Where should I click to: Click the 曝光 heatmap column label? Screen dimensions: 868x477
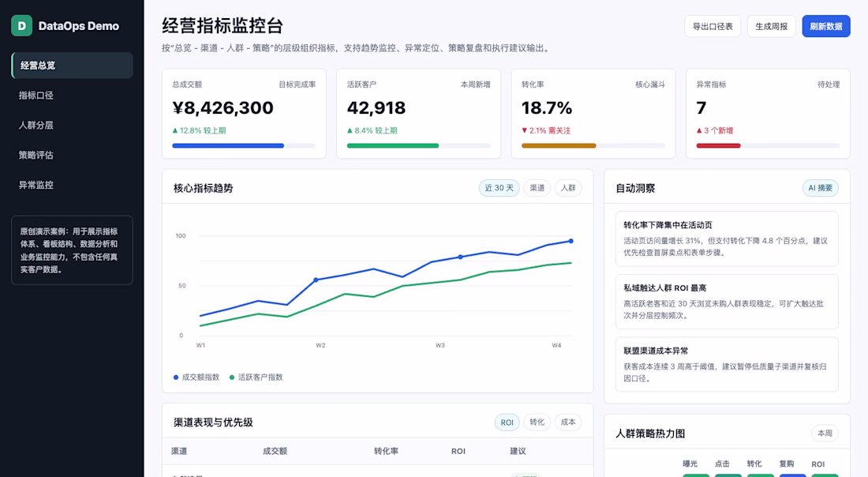690,464
